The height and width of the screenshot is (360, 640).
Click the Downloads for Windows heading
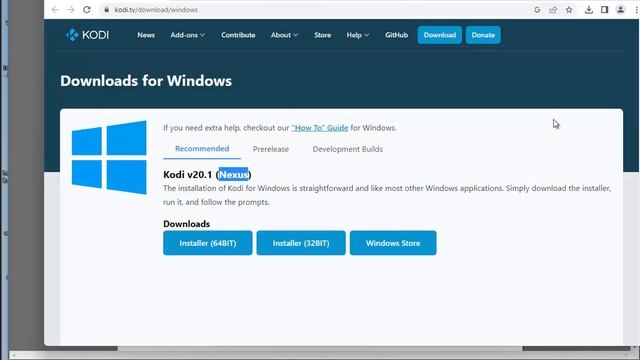146,81
